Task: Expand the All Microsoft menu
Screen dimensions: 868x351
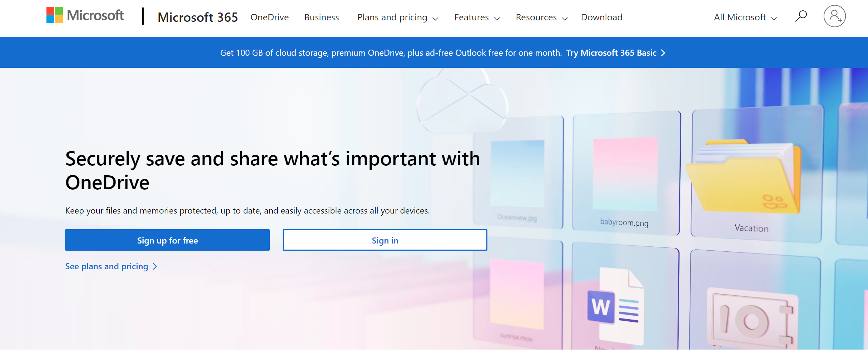Action: [x=745, y=17]
